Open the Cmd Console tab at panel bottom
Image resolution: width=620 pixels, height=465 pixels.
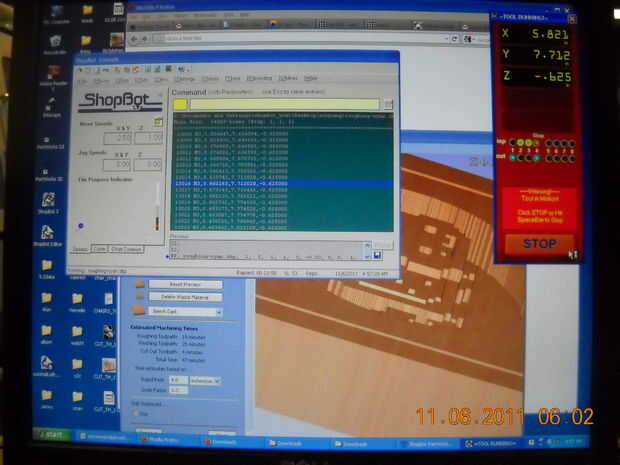tap(126, 249)
